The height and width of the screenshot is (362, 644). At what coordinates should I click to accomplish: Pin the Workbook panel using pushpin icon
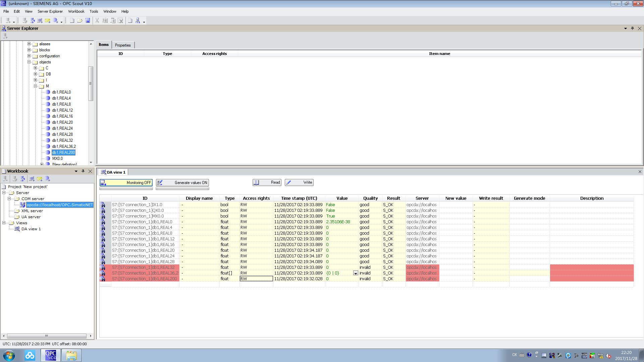click(x=83, y=171)
